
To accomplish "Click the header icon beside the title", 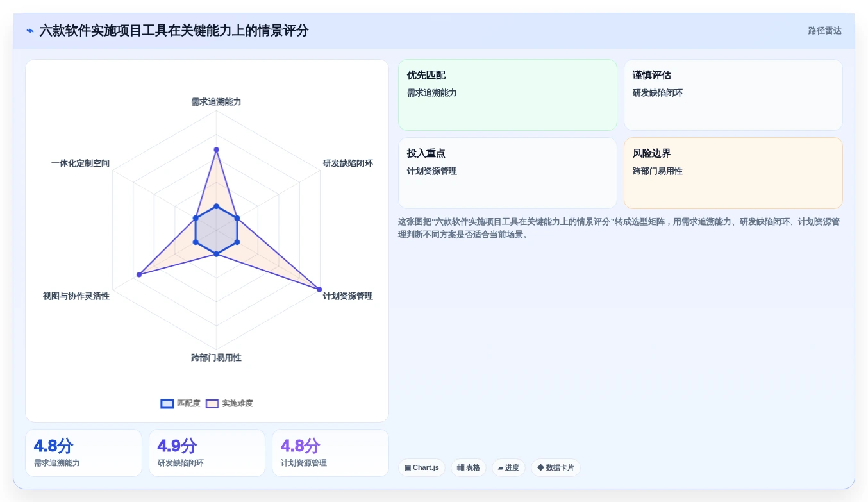I will click(30, 31).
